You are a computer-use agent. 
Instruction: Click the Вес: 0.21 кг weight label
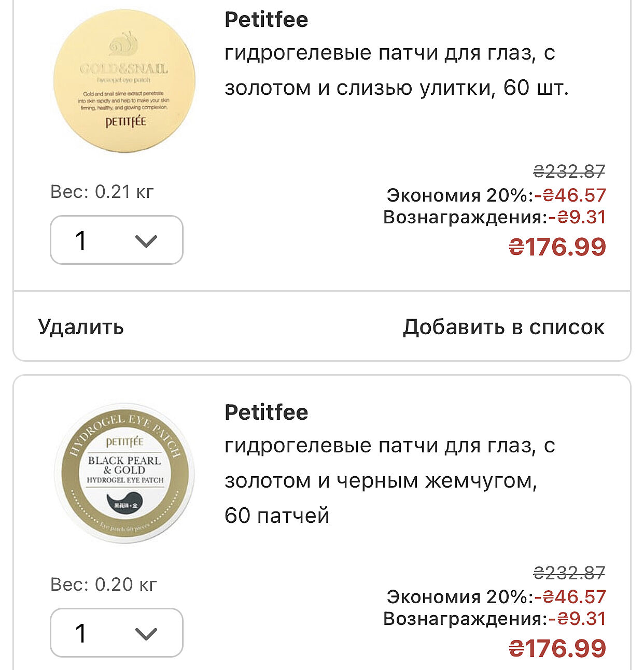(102, 192)
